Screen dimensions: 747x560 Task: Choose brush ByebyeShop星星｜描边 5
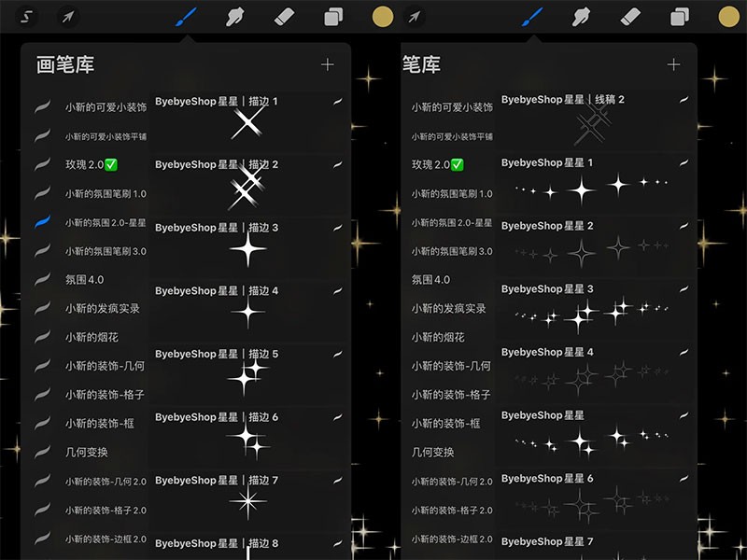tap(247, 371)
